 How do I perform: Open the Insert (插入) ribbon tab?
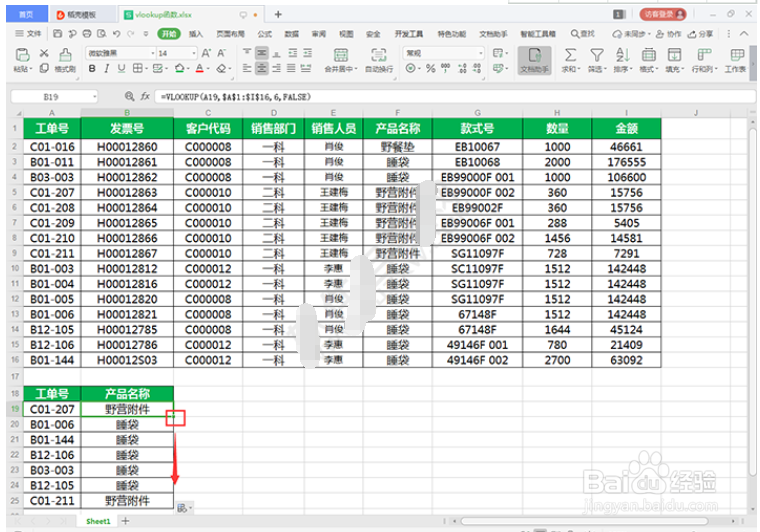pyautogui.click(x=196, y=33)
